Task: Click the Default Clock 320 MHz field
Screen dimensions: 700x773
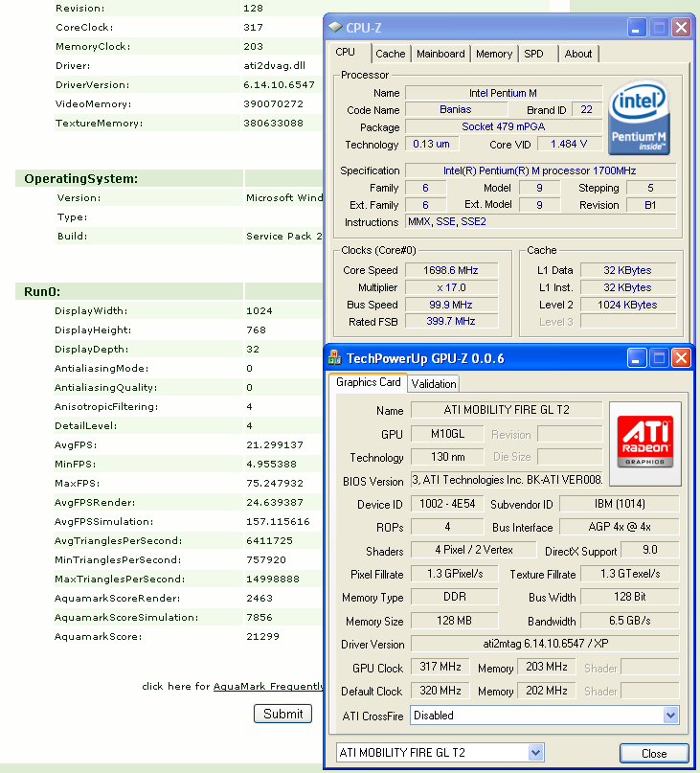Action: (x=440, y=691)
